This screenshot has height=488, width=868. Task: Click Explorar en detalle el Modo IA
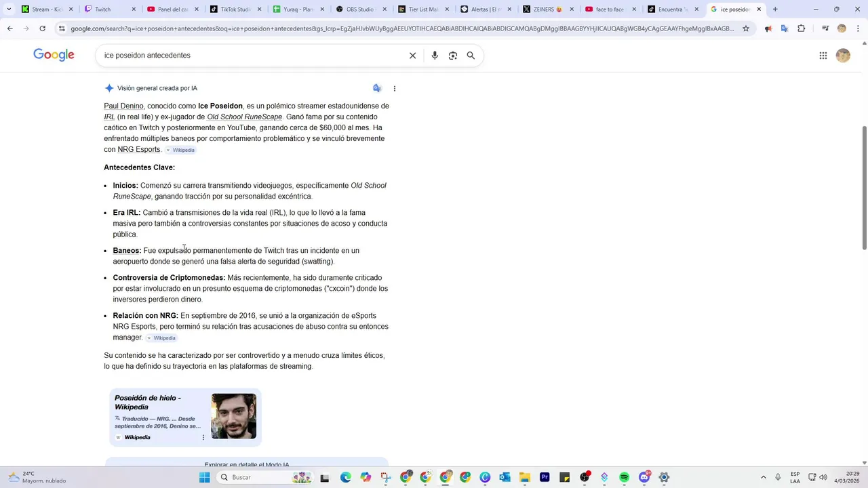pyautogui.click(x=247, y=465)
